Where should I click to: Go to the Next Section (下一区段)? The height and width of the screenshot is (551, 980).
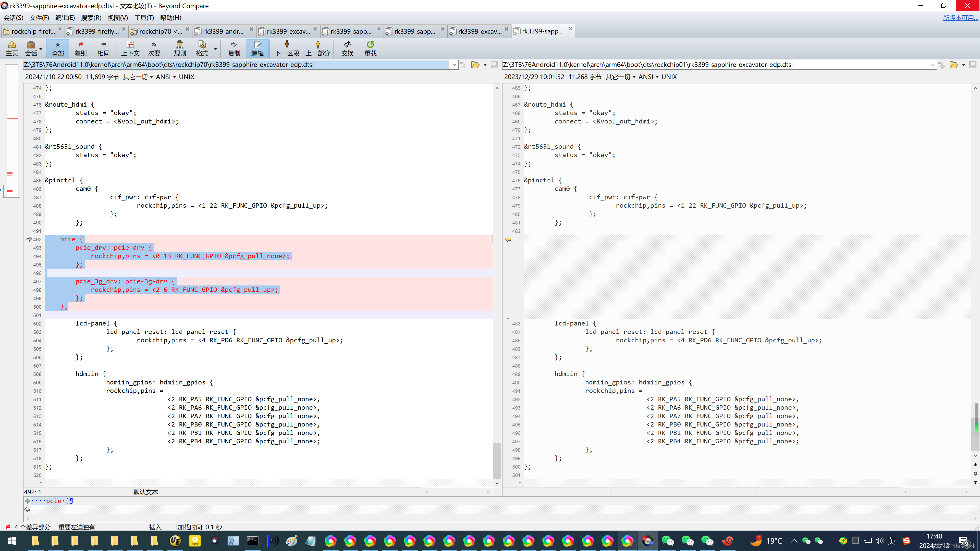[x=287, y=48]
